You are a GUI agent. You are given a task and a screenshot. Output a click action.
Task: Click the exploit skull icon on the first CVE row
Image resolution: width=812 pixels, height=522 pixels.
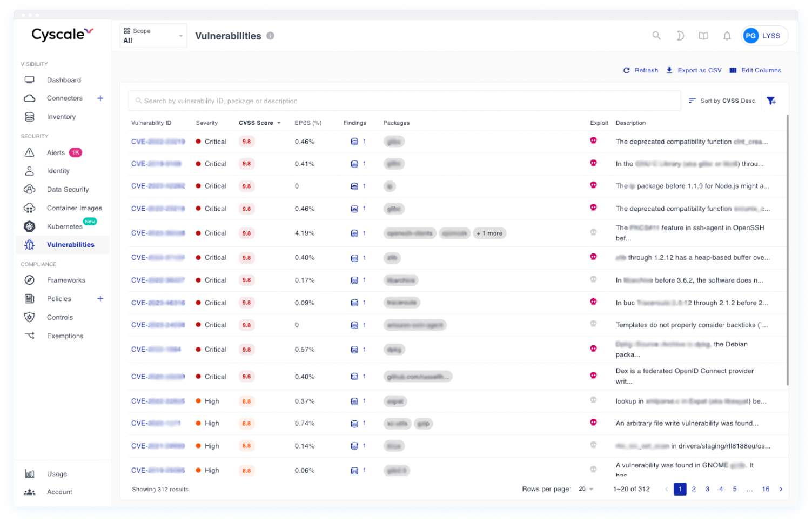coord(593,141)
